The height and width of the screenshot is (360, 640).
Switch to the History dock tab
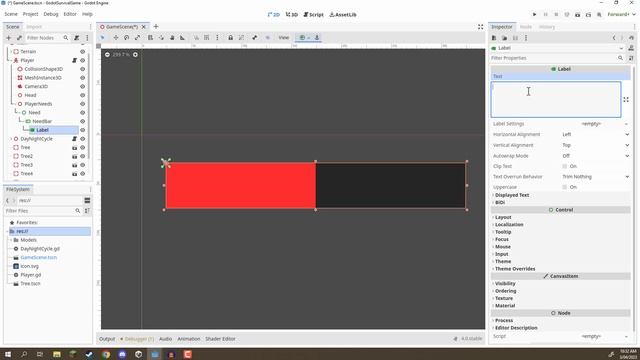pos(547,27)
